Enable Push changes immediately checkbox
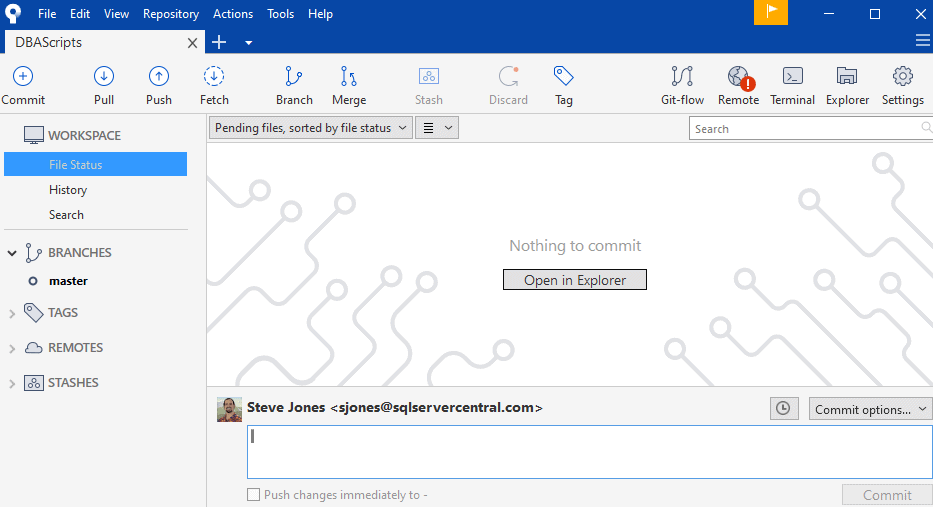This screenshot has height=507, width=933. (x=253, y=495)
